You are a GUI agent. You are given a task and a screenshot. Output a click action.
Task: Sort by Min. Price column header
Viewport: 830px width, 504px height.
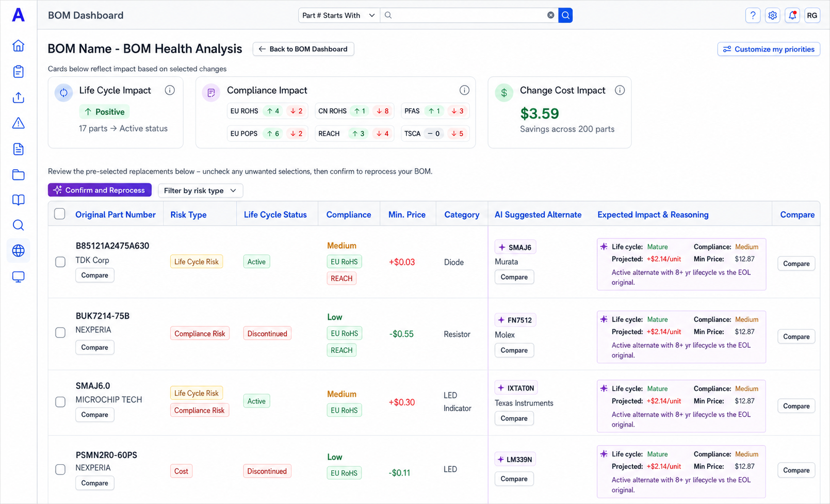[x=407, y=215]
